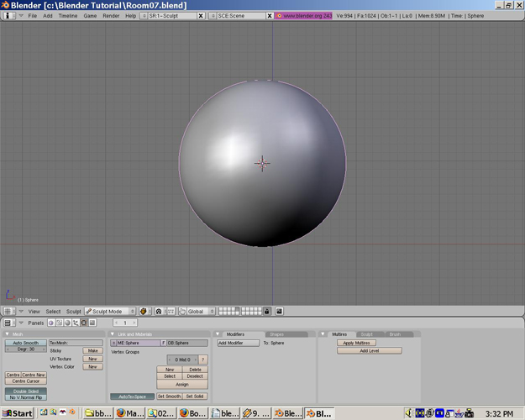Click the render this window icon
Image resolution: width=525 pixels, height=420 pixels.
[x=279, y=312]
